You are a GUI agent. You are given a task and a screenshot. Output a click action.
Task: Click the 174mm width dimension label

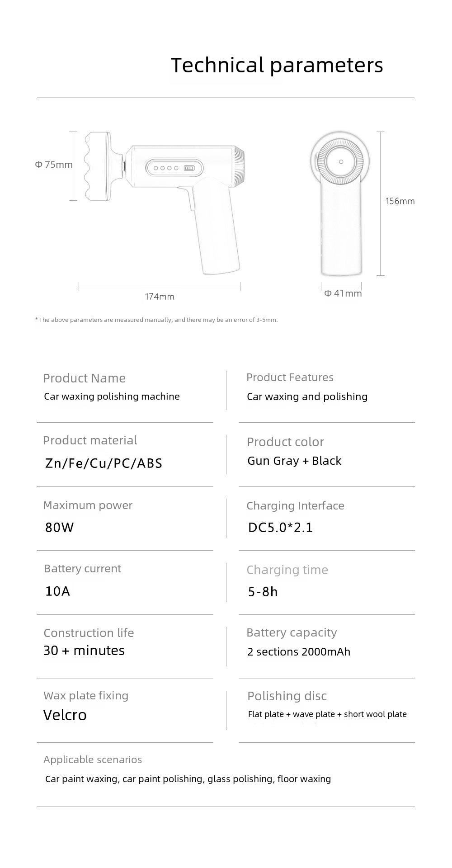[159, 297]
